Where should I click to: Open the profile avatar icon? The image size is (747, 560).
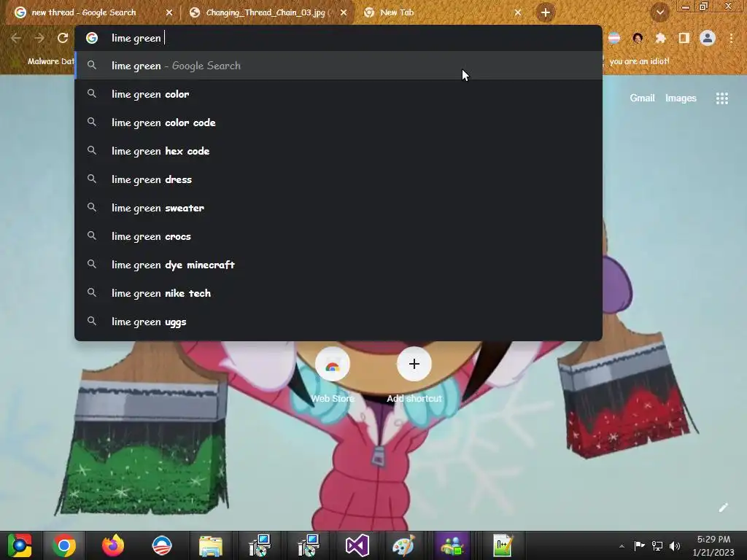coord(708,38)
